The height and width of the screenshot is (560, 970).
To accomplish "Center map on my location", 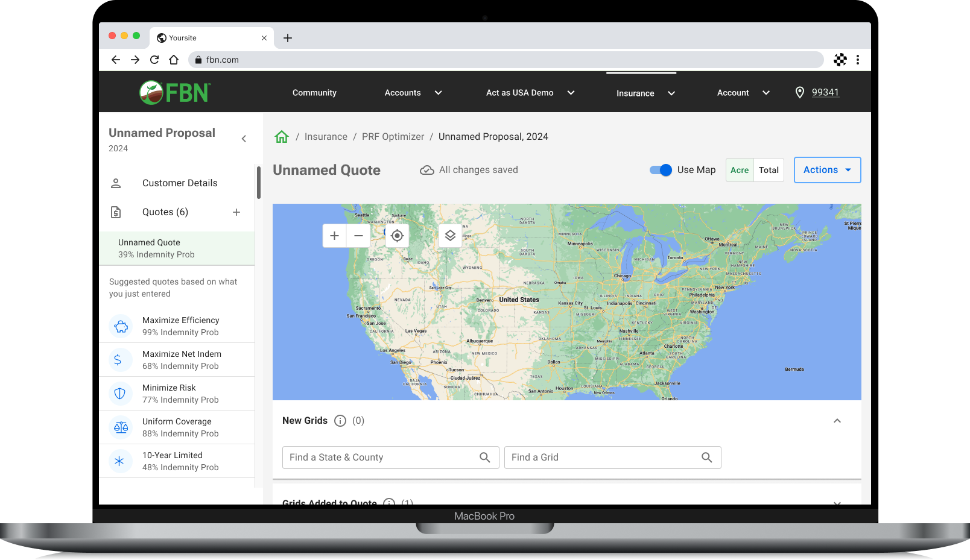I will (397, 236).
